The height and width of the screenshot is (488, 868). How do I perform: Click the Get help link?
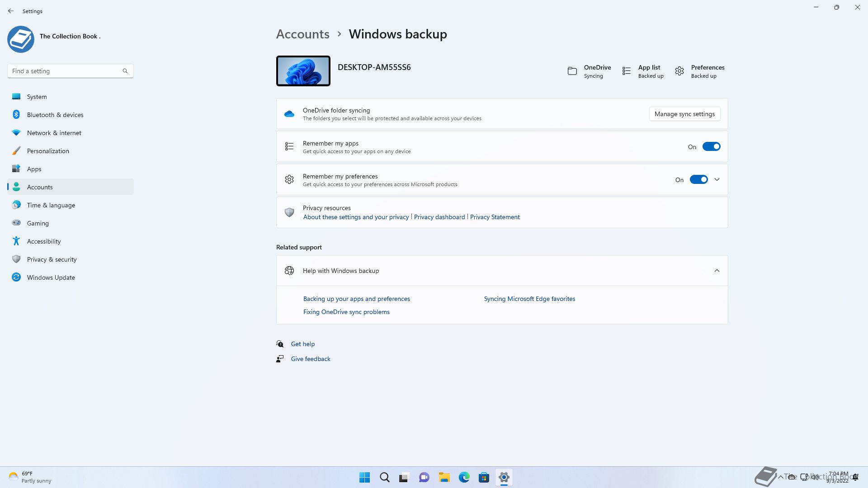tap(302, 344)
